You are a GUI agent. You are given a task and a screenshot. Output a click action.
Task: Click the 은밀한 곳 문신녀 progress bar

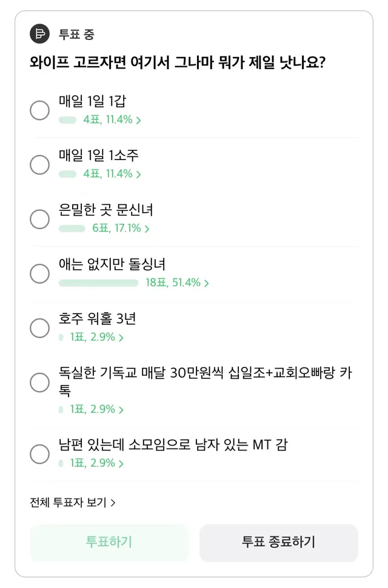72,229
